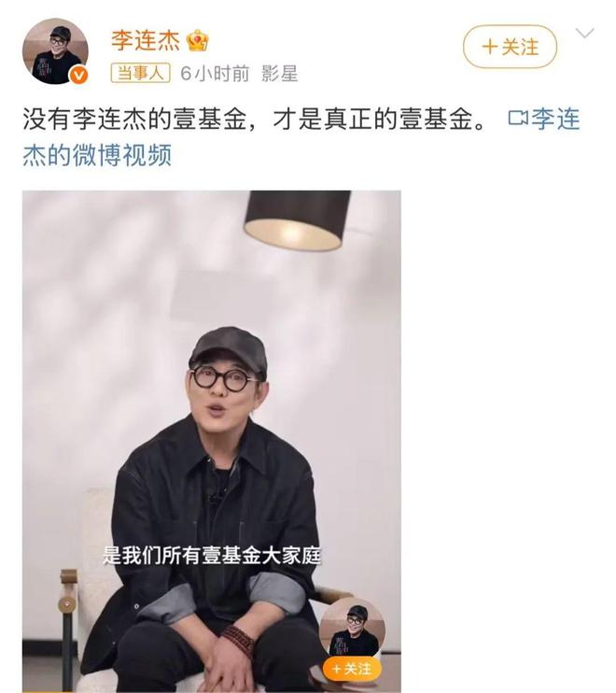Play the embedded Weibo video
This screenshot has height=693, width=616.
coord(212,441)
